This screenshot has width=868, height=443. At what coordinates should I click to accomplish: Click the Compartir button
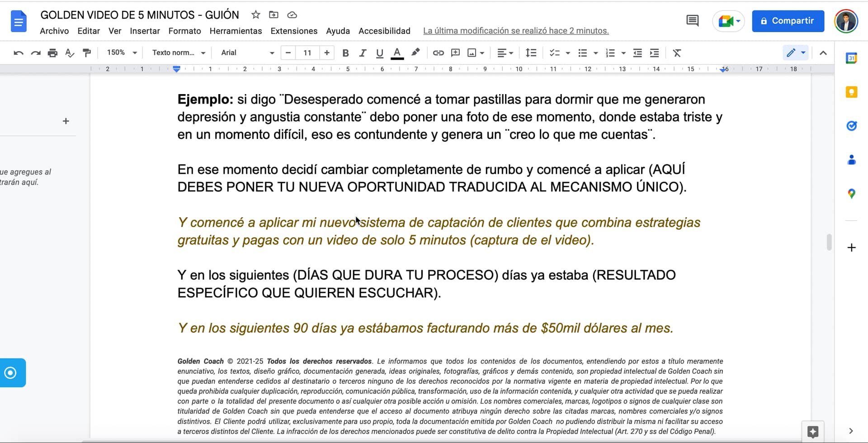coord(788,21)
